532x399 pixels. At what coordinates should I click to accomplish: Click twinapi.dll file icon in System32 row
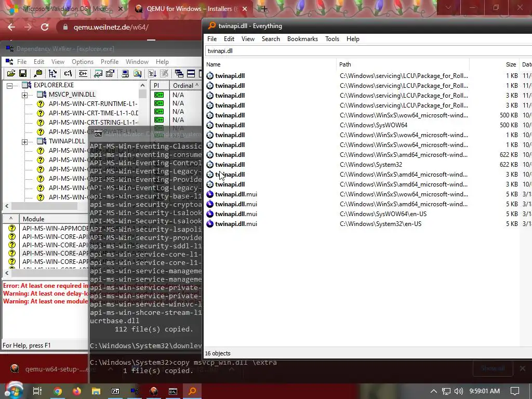point(210,165)
